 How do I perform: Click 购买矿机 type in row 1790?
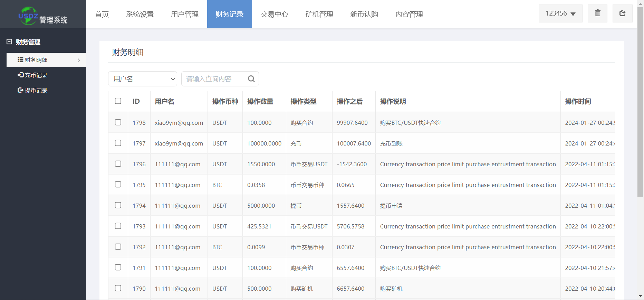coord(302,289)
